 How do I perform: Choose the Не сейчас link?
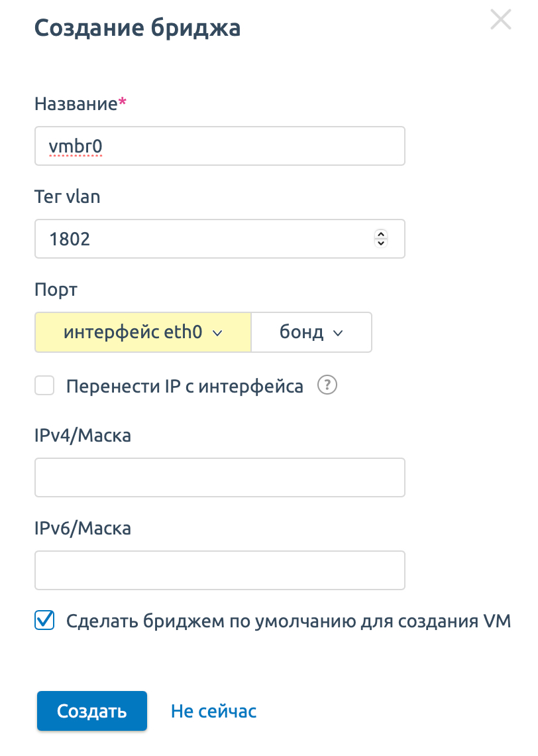click(214, 711)
